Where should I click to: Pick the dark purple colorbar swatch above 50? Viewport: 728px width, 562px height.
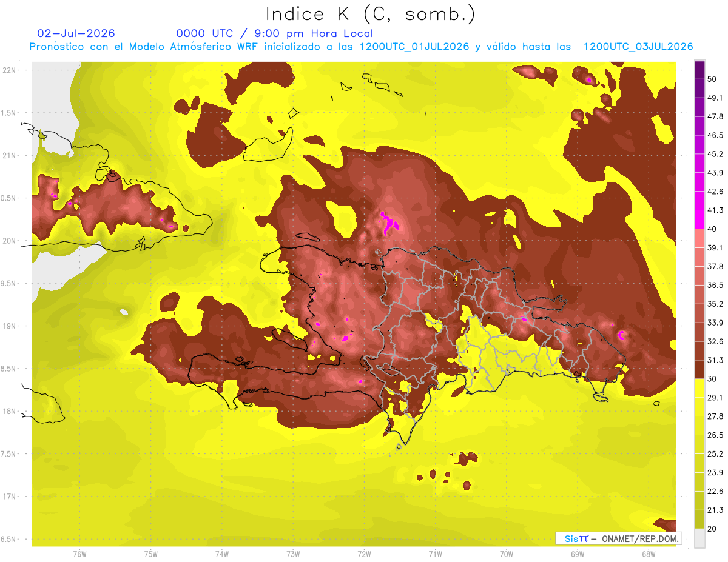pyautogui.click(x=700, y=70)
